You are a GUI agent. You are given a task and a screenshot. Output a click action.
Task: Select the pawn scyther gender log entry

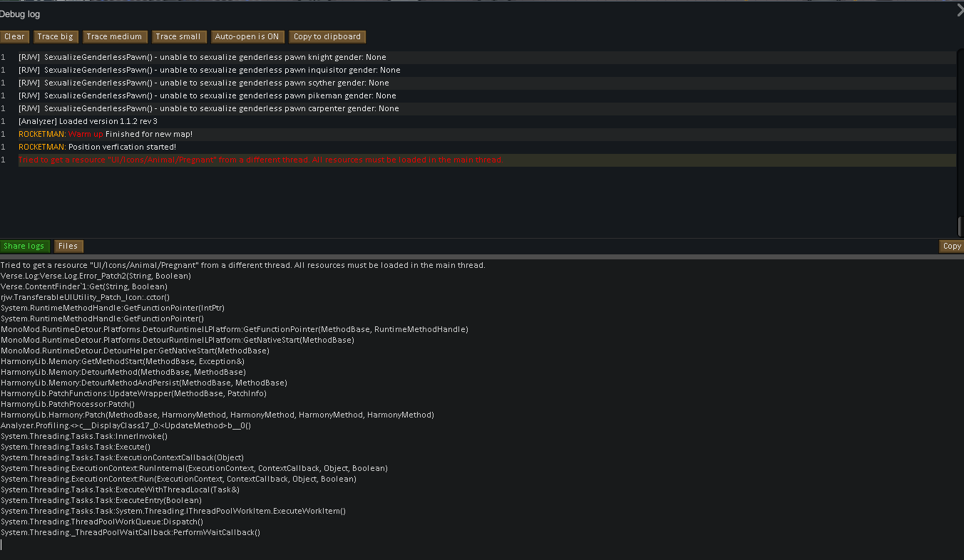click(478, 83)
